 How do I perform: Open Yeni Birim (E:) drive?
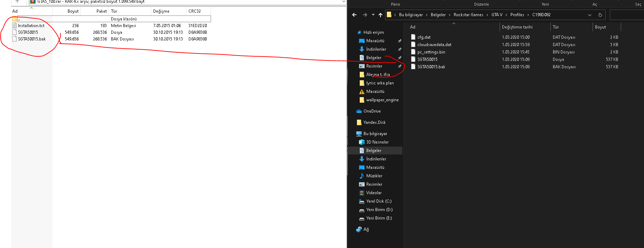pos(379,218)
